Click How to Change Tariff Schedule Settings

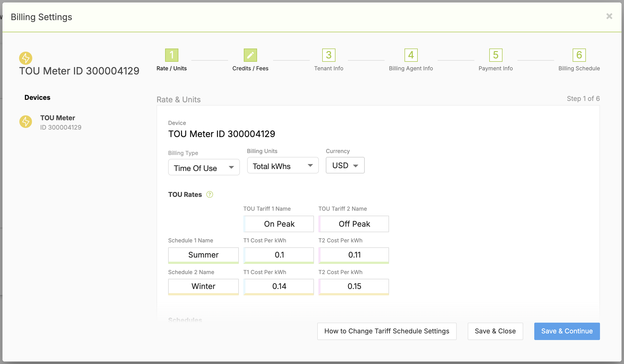click(387, 331)
